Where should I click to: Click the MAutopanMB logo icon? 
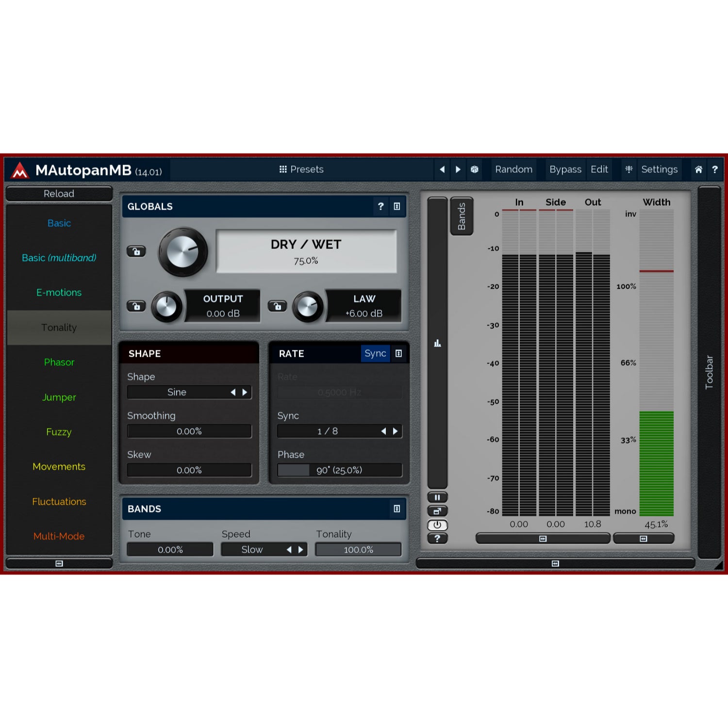click(x=20, y=170)
